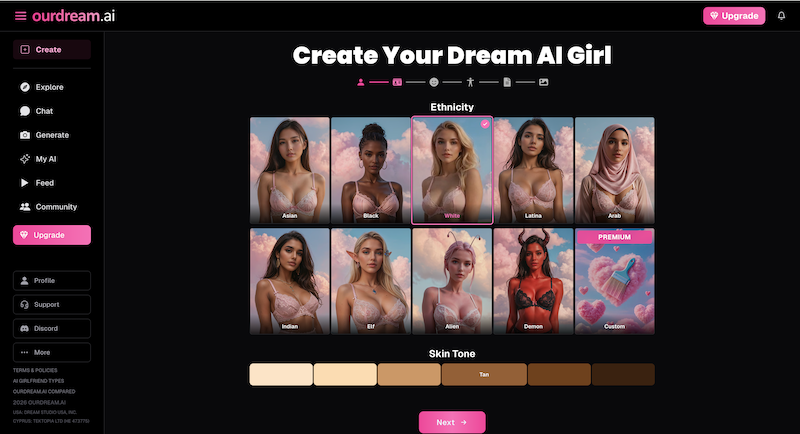Choose the Demon ethnicity card
The width and height of the screenshot is (800, 434).
[533, 281]
